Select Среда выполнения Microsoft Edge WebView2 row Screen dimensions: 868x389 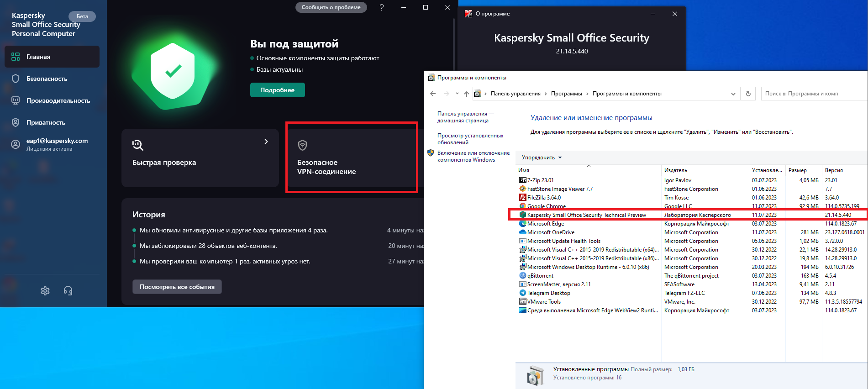click(x=692, y=310)
